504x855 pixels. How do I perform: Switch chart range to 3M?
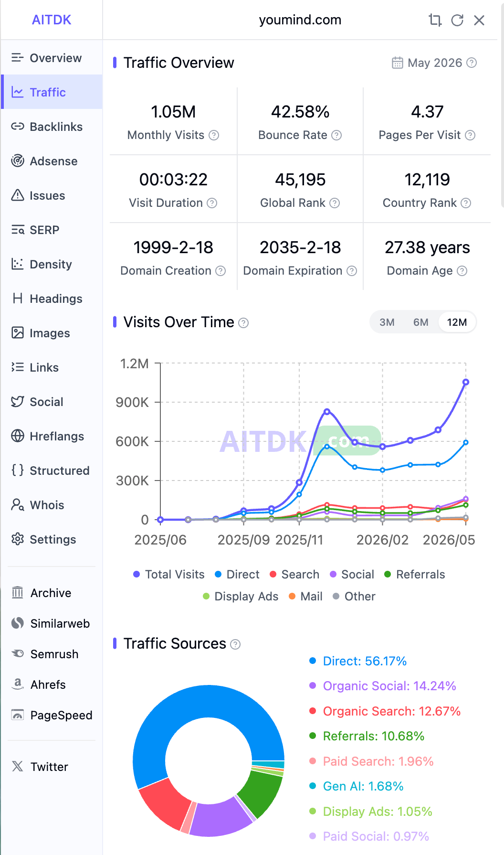(387, 322)
